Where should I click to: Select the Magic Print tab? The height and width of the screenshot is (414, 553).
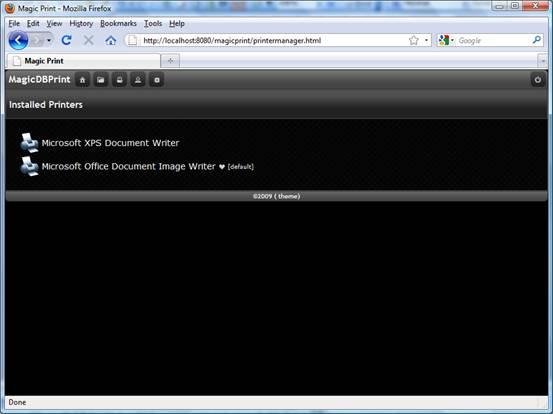(x=83, y=61)
